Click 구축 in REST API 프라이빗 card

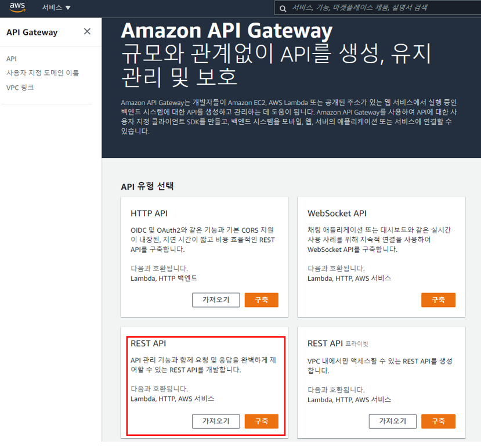click(438, 421)
